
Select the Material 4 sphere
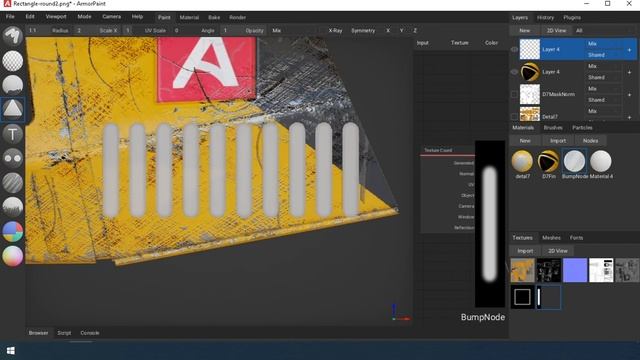600,161
